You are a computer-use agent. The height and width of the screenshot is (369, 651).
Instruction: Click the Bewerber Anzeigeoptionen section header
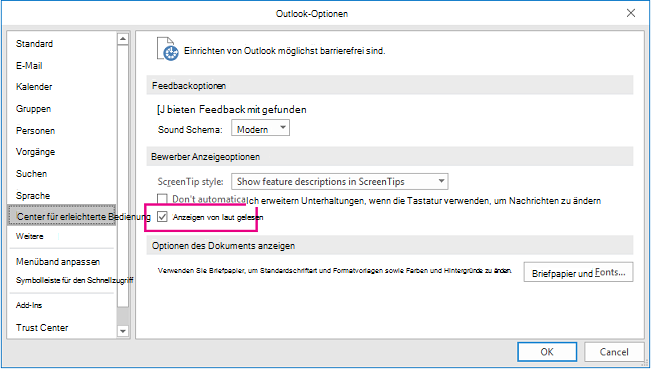[x=389, y=156]
